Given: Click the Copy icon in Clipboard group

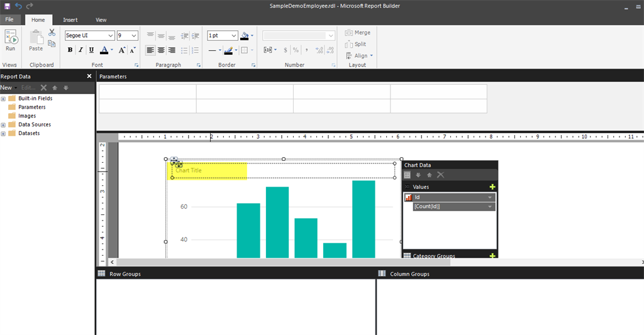Looking at the screenshot, I should (52, 43).
